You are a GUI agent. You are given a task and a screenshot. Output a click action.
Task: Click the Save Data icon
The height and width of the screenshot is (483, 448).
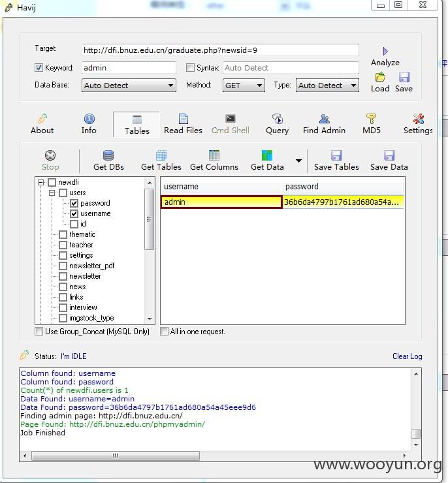pyautogui.click(x=389, y=155)
